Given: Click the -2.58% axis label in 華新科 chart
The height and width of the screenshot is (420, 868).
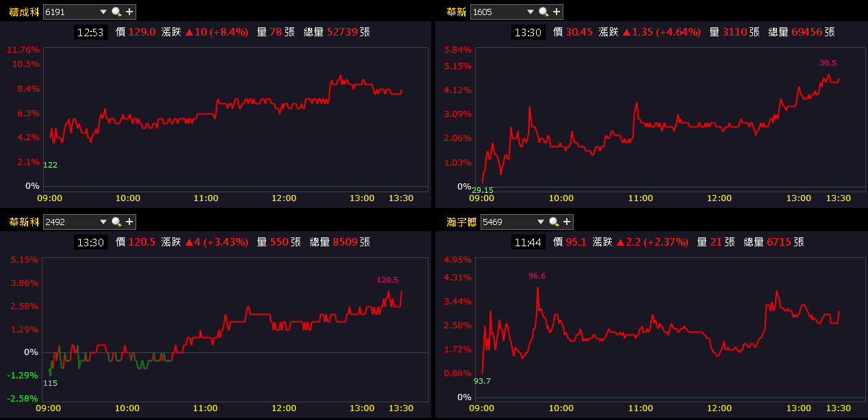Looking at the screenshot, I should pos(23,398).
